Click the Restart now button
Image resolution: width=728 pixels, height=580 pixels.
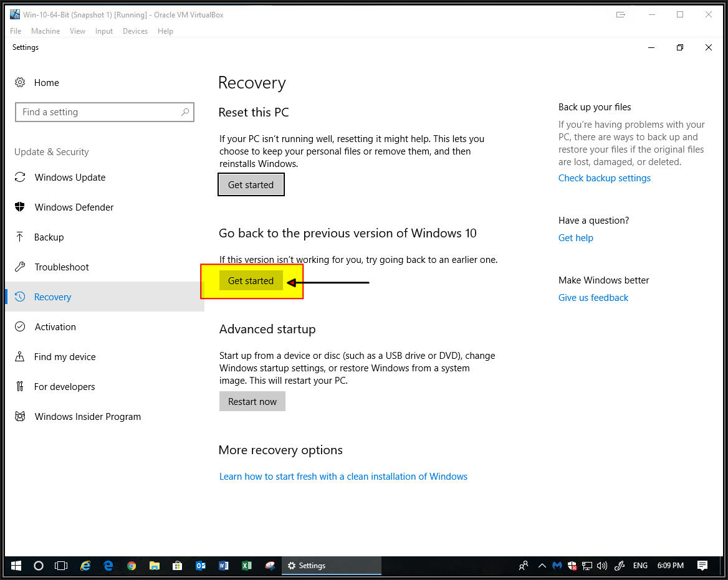(252, 401)
